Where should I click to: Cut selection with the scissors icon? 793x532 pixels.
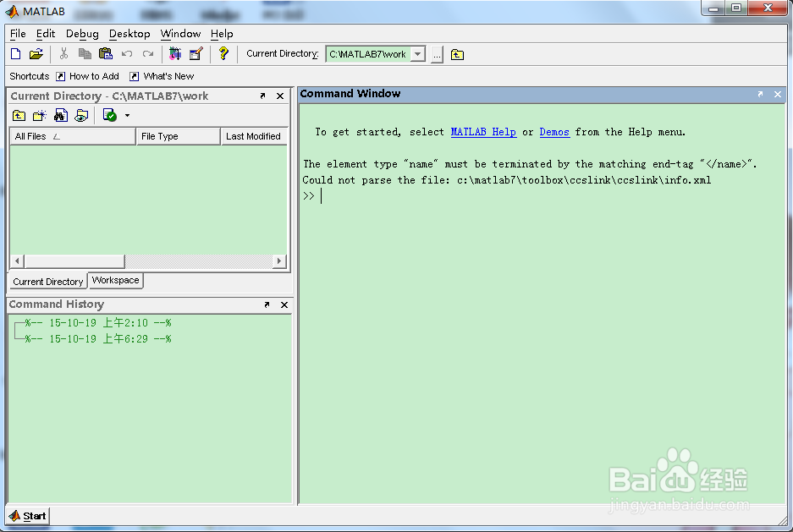tap(63, 53)
